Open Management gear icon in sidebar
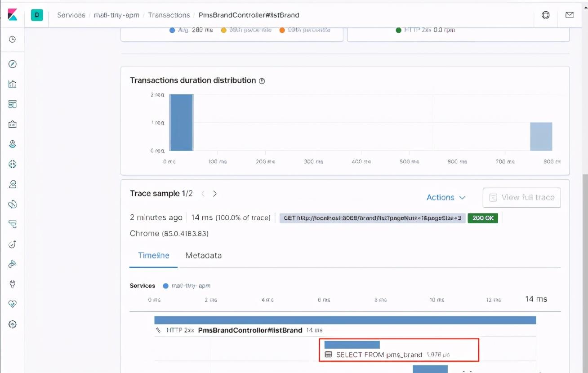Image resolution: width=588 pixels, height=373 pixels. coord(13,324)
